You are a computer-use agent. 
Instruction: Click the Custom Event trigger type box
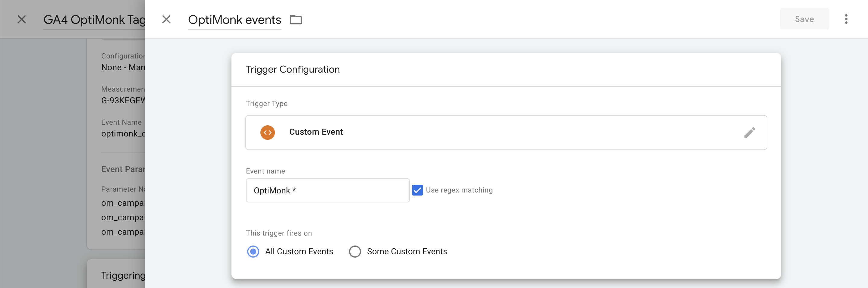coord(506,132)
